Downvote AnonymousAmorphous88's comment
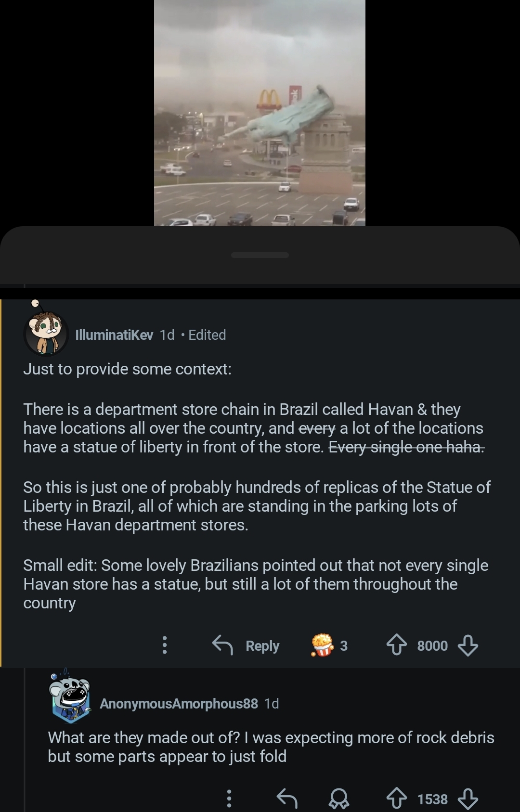 [x=468, y=799]
